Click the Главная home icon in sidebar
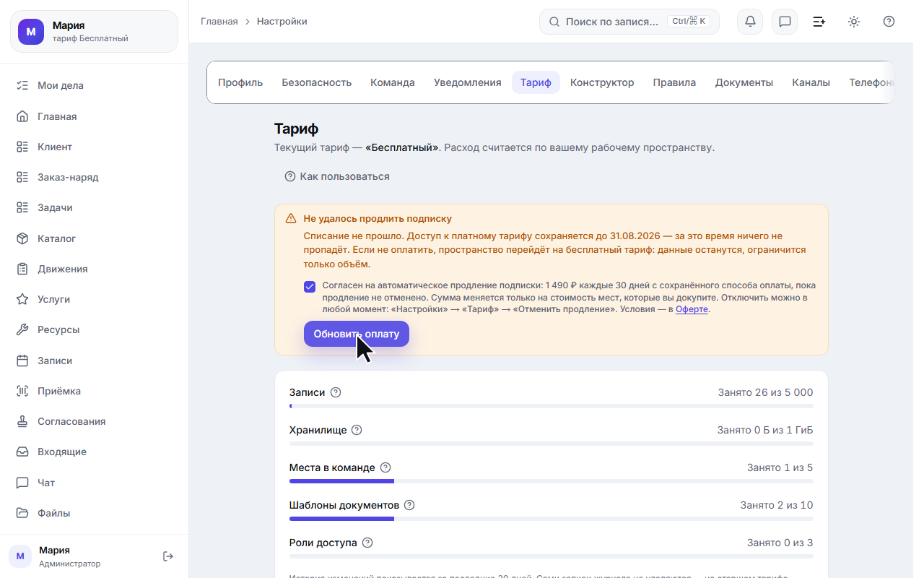This screenshot has width=924, height=578. 22,116
